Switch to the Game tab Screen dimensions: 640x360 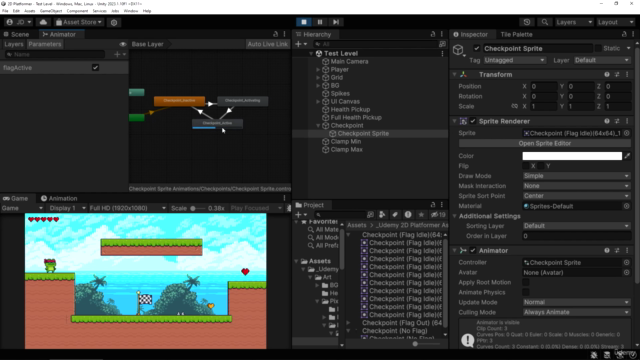[16, 198]
